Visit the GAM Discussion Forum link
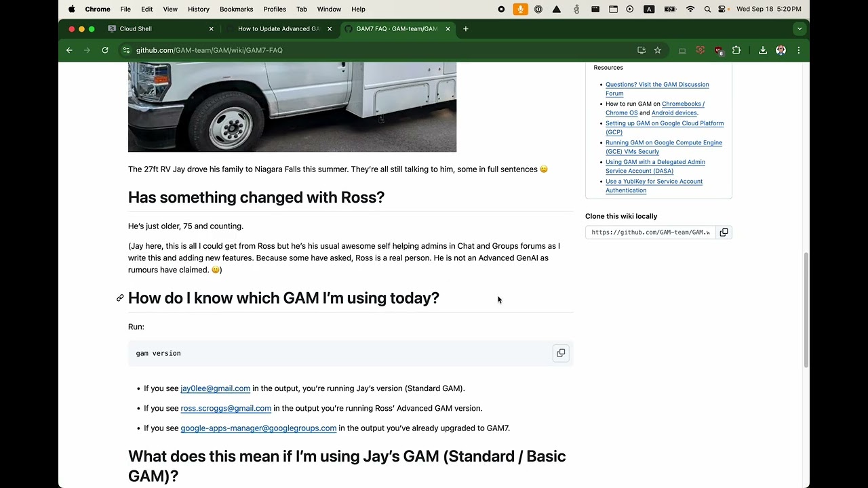Image resolution: width=868 pixels, height=488 pixels. click(656, 89)
